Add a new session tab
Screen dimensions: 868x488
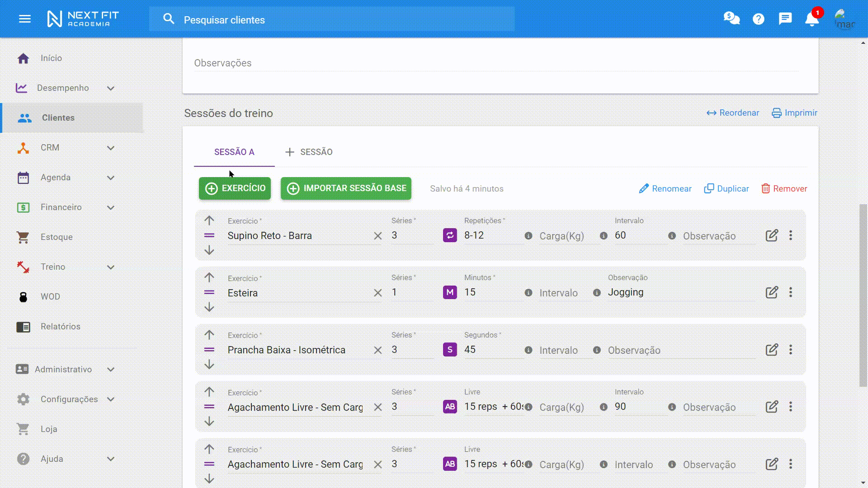[x=309, y=152]
